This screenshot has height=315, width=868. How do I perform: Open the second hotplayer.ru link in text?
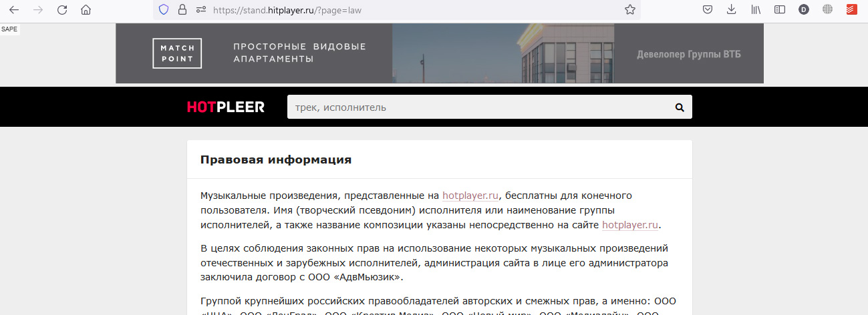coord(630,225)
